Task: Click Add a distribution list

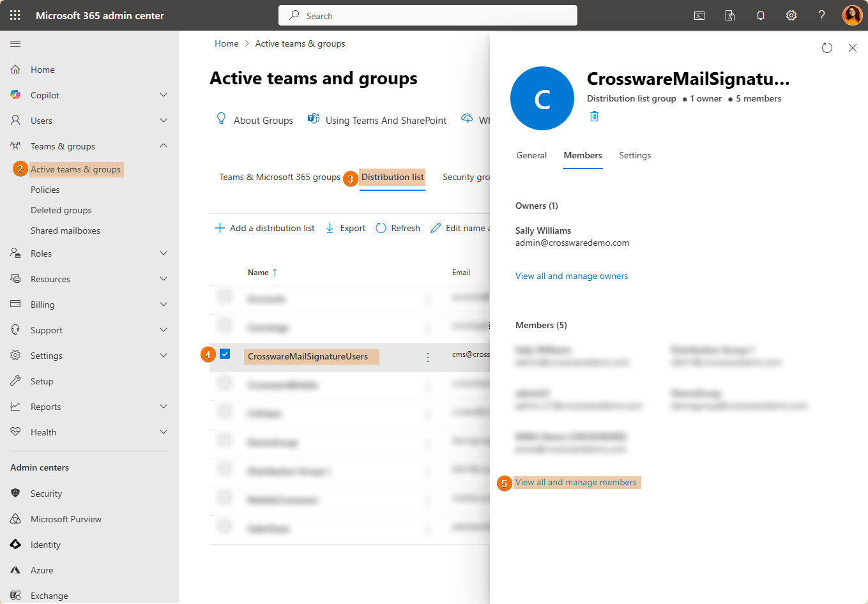Action: tap(264, 228)
